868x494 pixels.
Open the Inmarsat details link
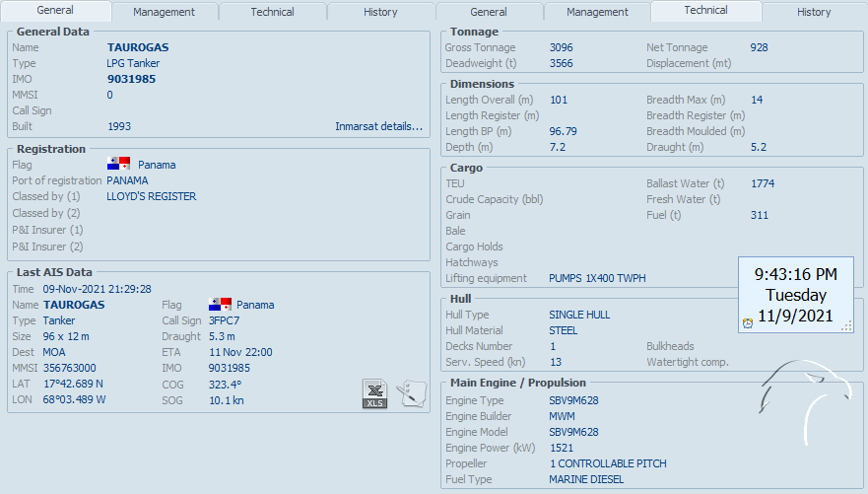click(378, 126)
